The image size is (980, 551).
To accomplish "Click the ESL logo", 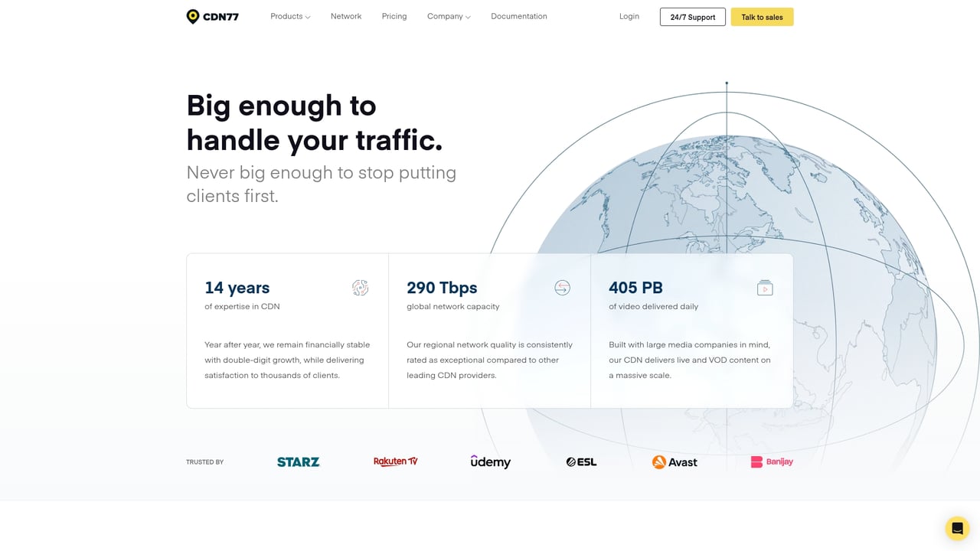I will [580, 461].
